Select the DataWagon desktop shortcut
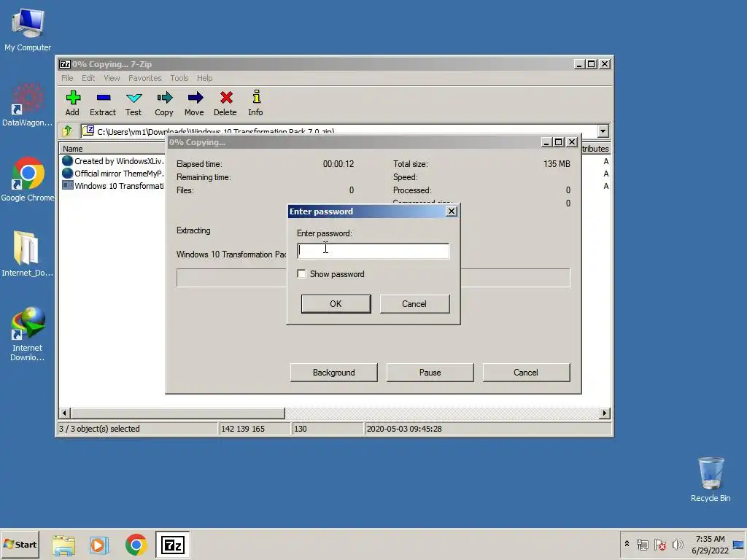 pos(27,105)
